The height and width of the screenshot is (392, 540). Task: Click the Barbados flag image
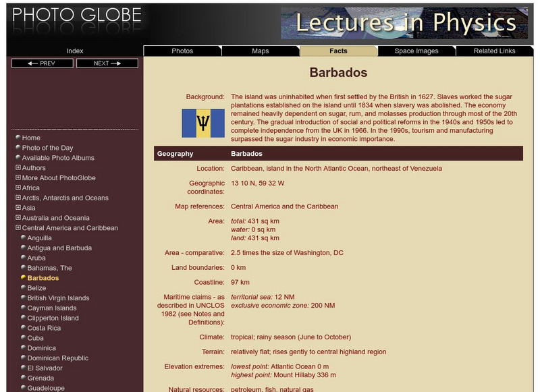[x=203, y=123]
